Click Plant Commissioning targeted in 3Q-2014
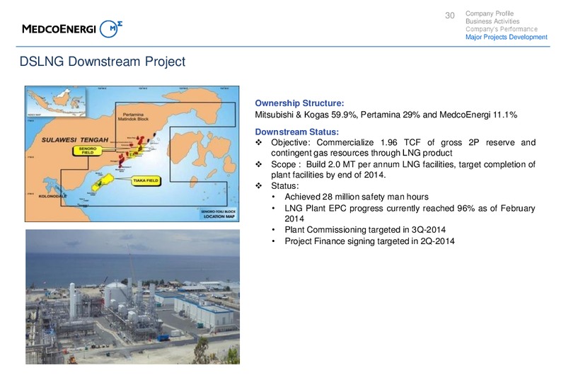 click(365, 230)
